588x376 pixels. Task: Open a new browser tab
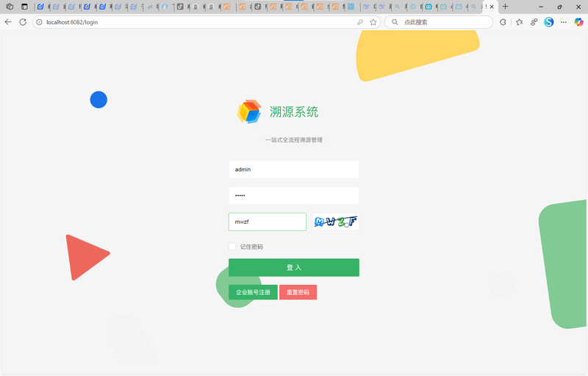click(505, 7)
